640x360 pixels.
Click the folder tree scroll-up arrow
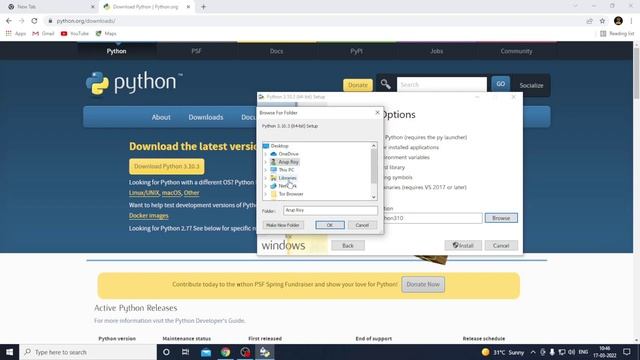(373, 146)
